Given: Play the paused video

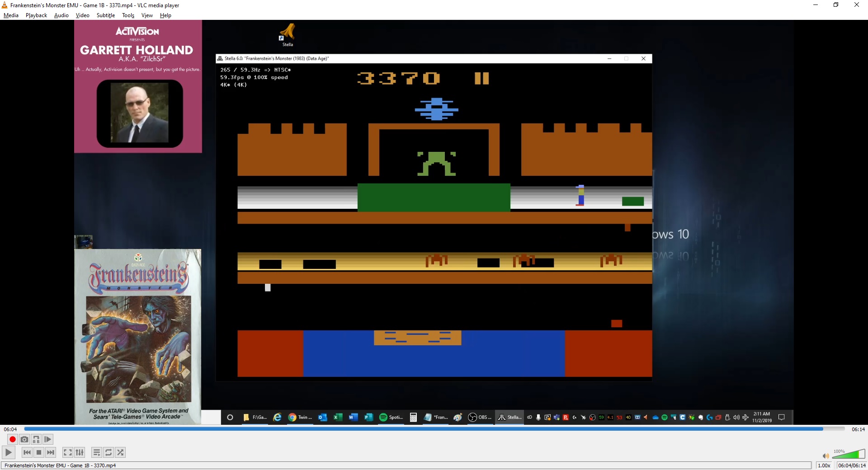Looking at the screenshot, I should tap(8, 452).
